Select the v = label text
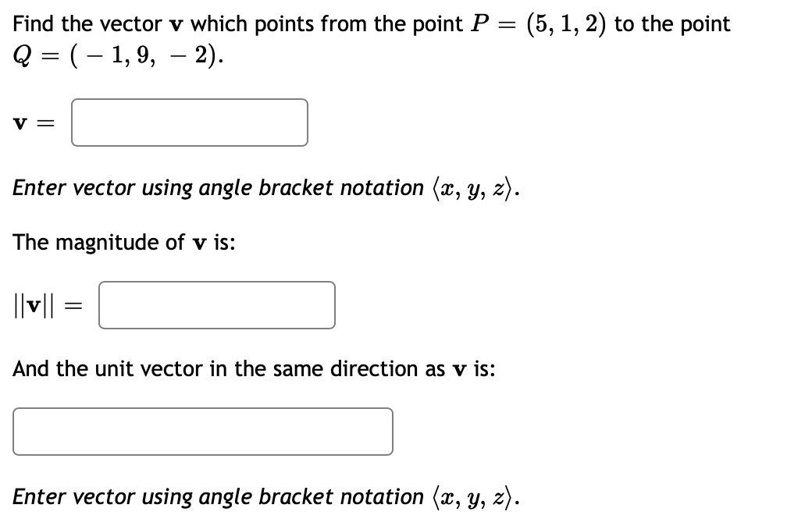This screenshot has height=526, width=812. pos(34,123)
